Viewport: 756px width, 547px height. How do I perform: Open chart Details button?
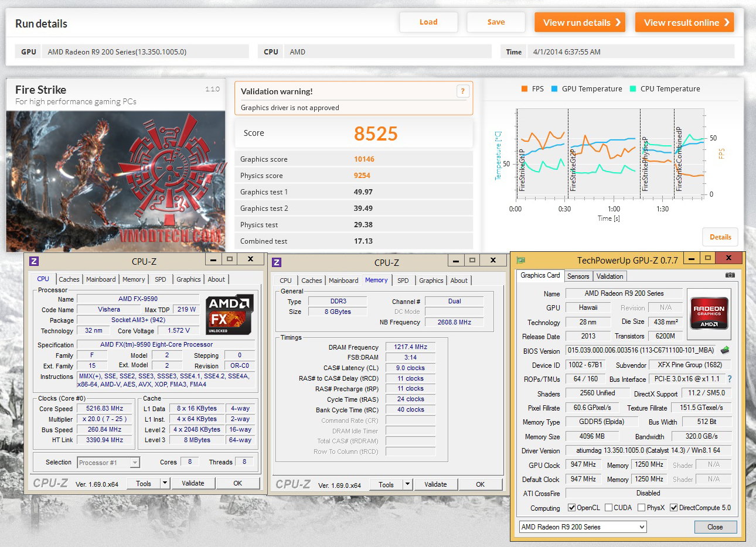point(720,237)
